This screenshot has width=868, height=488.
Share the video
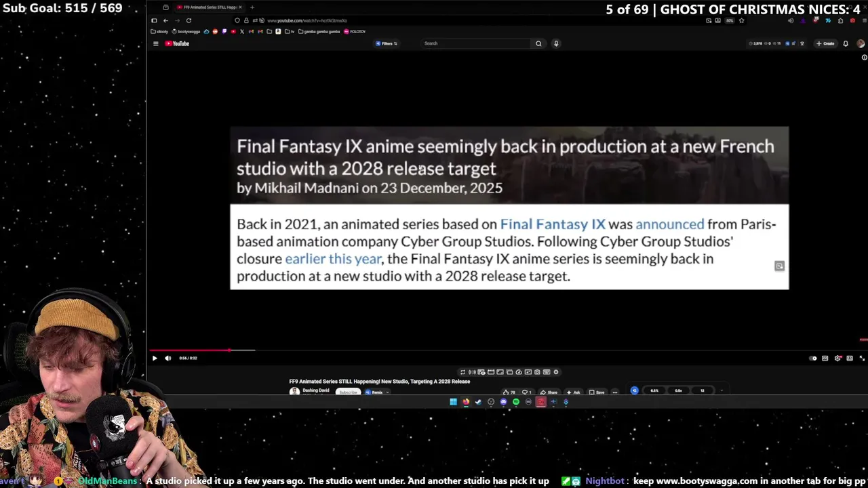point(549,392)
